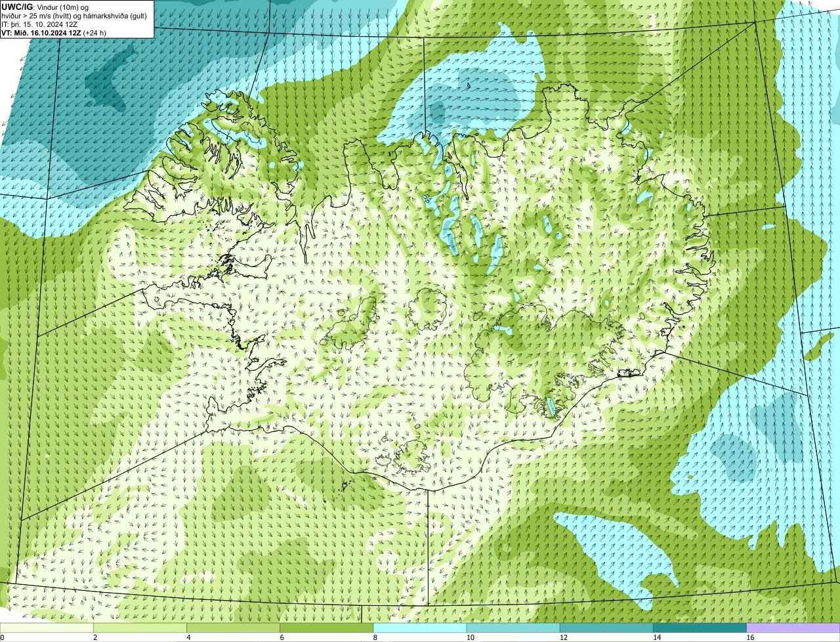This screenshot has width=840, height=642.
Task: Click the lavender legend swatch above 16 m/s
Action: point(793,628)
